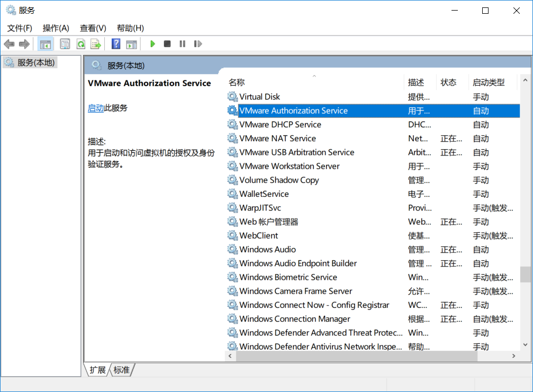Select Windows Connect Now - Config Registrar

point(373,305)
